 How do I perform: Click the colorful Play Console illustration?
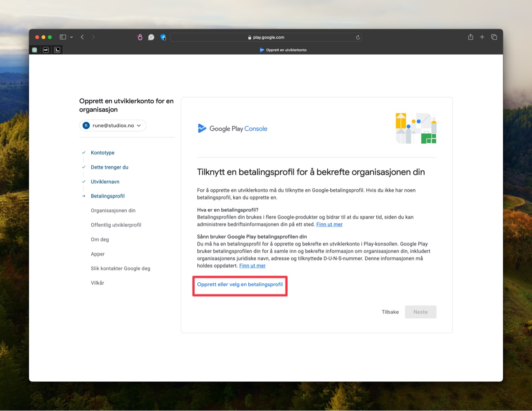click(416, 128)
